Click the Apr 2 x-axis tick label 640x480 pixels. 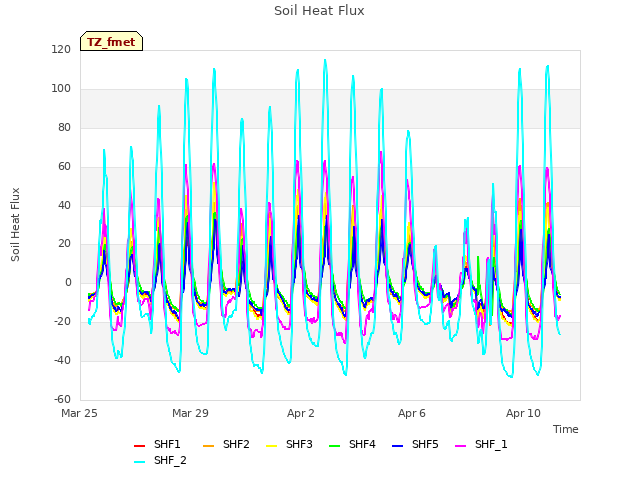[301, 413]
